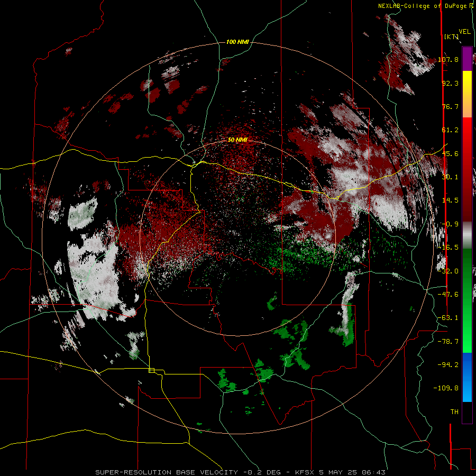Click the 100 NMI range ring label
This screenshot has height=476, width=476.
click(237, 42)
